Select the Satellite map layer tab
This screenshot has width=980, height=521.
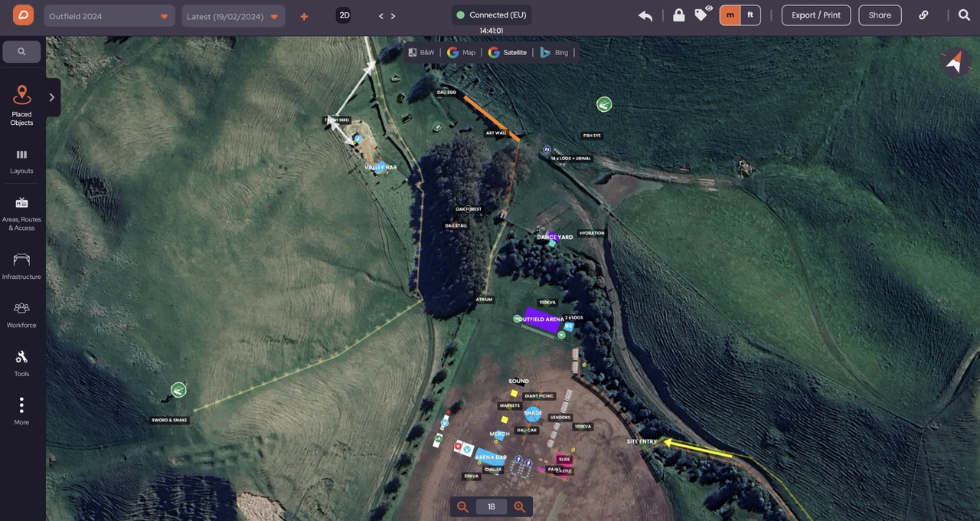click(508, 53)
